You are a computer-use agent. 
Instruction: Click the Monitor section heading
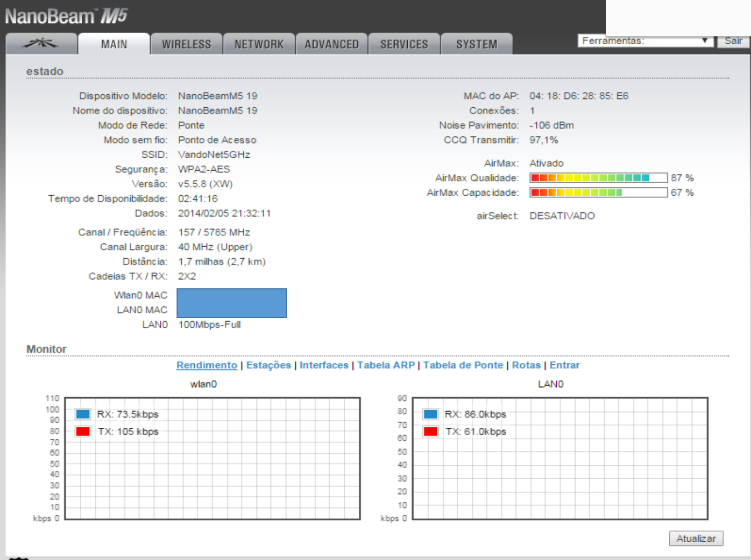coord(46,349)
